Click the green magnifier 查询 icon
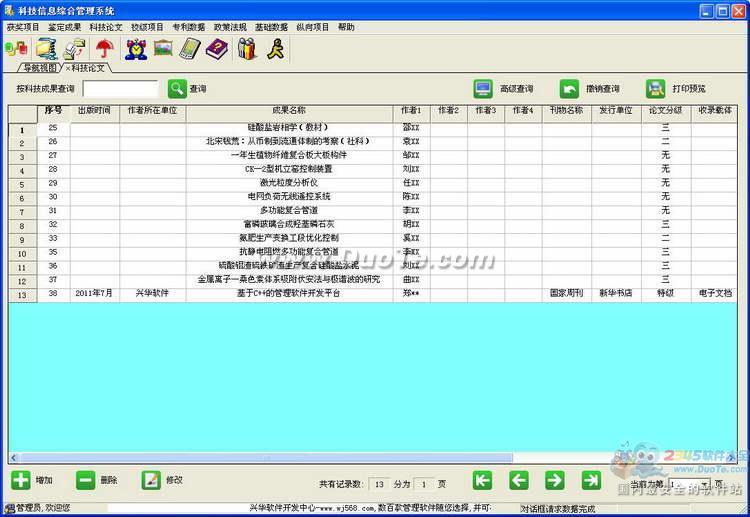The width and height of the screenshot is (750, 517). 177,88
